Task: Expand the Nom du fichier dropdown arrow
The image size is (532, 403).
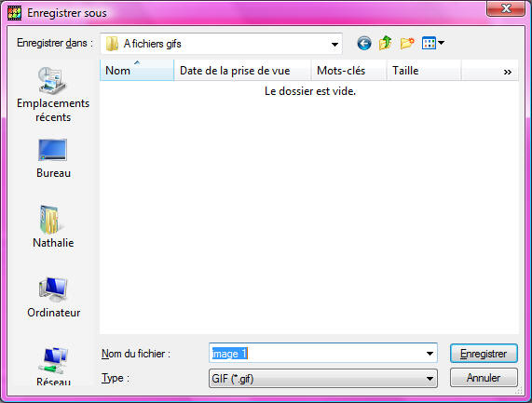Action: 430,354
